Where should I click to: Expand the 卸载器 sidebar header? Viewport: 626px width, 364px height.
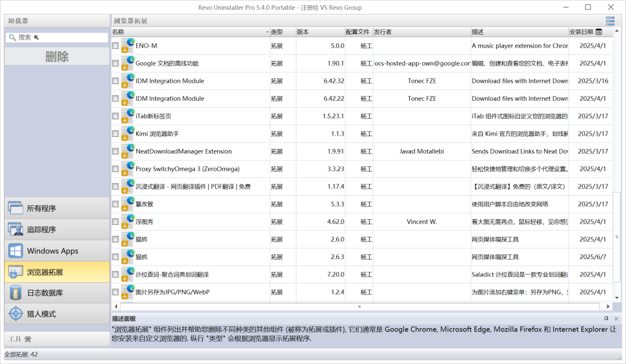[x=57, y=21]
